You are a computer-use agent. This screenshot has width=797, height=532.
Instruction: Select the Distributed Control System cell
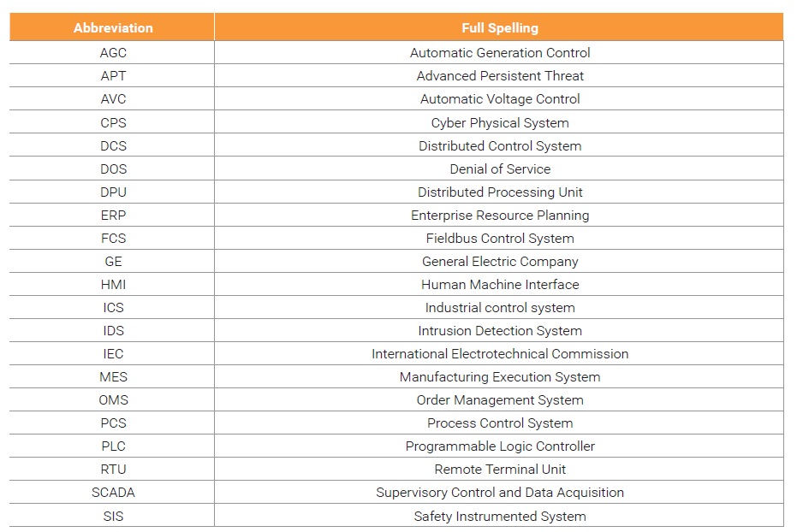[x=500, y=146]
